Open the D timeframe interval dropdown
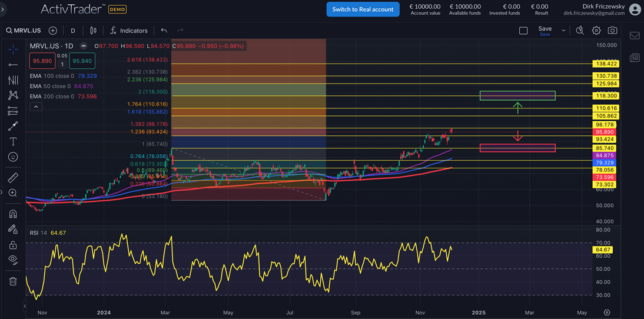The image size is (644, 319). [x=73, y=31]
